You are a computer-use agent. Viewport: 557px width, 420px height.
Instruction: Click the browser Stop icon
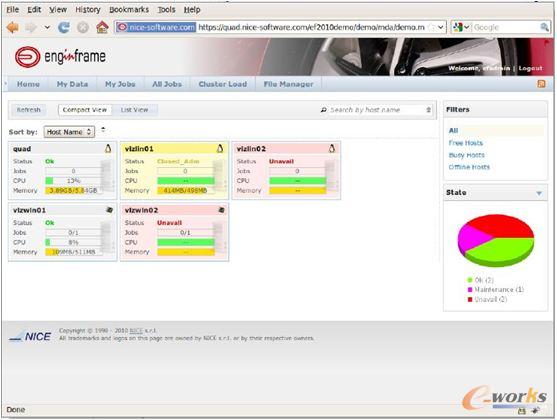pos(83,27)
